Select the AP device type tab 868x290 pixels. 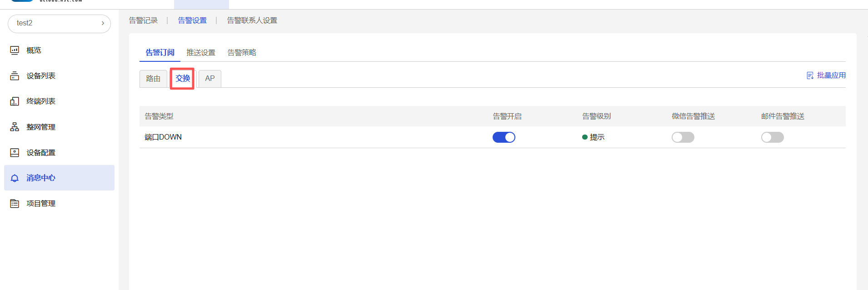click(x=210, y=79)
